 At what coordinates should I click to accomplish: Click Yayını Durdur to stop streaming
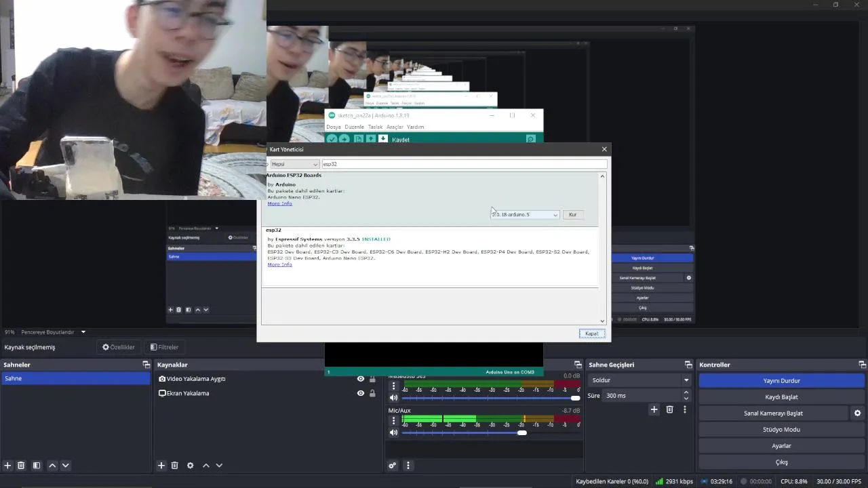[x=782, y=381]
